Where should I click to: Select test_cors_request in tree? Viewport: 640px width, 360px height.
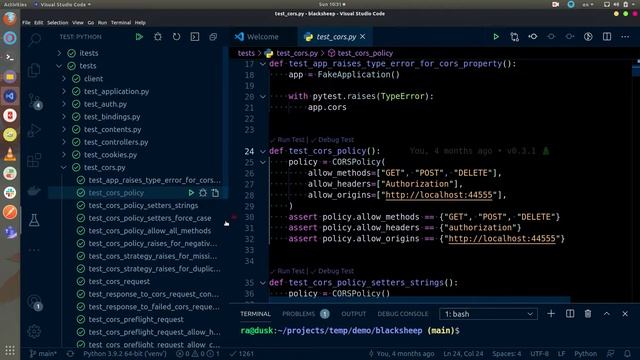click(119, 281)
